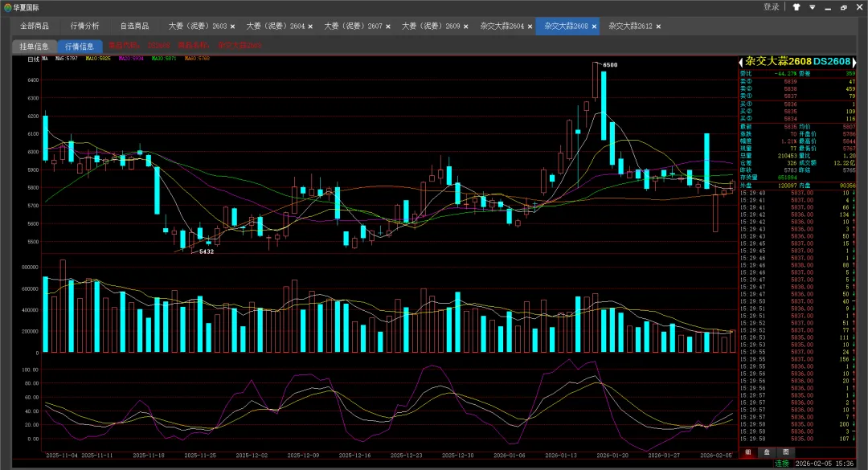Image resolution: width=868 pixels, height=470 pixels.
Task: Minimize the 华夏国际 window
Action: tap(828, 8)
